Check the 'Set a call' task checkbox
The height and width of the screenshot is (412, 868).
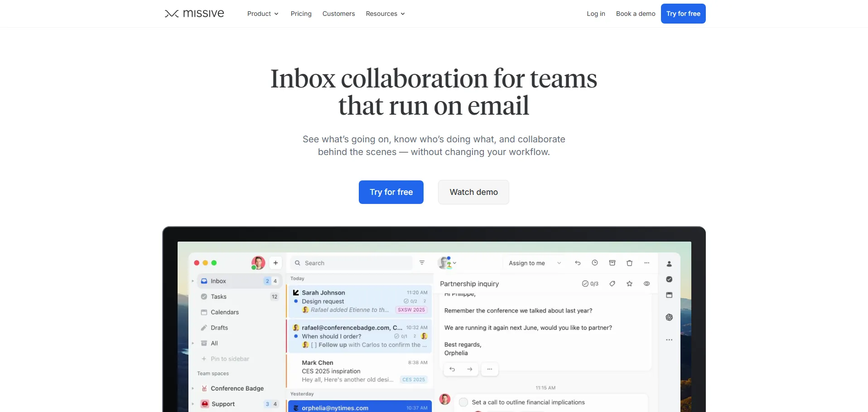pyautogui.click(x=463, y=402)
